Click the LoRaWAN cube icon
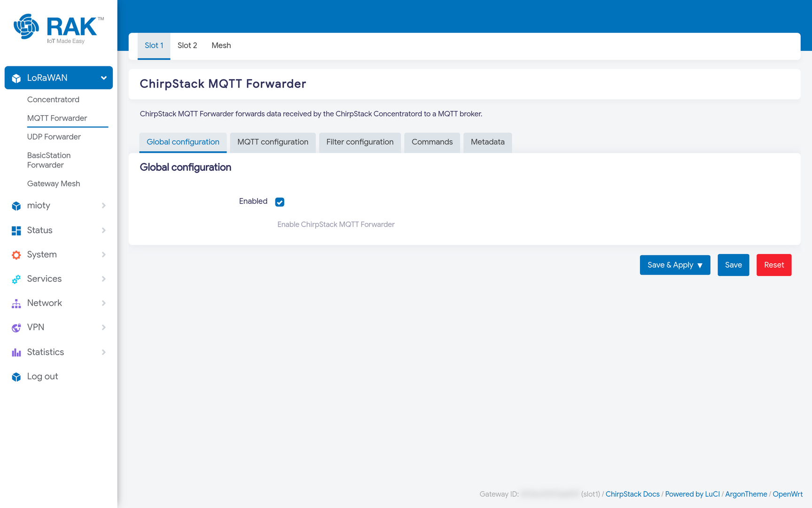The image size is (812, 508). 16,78
